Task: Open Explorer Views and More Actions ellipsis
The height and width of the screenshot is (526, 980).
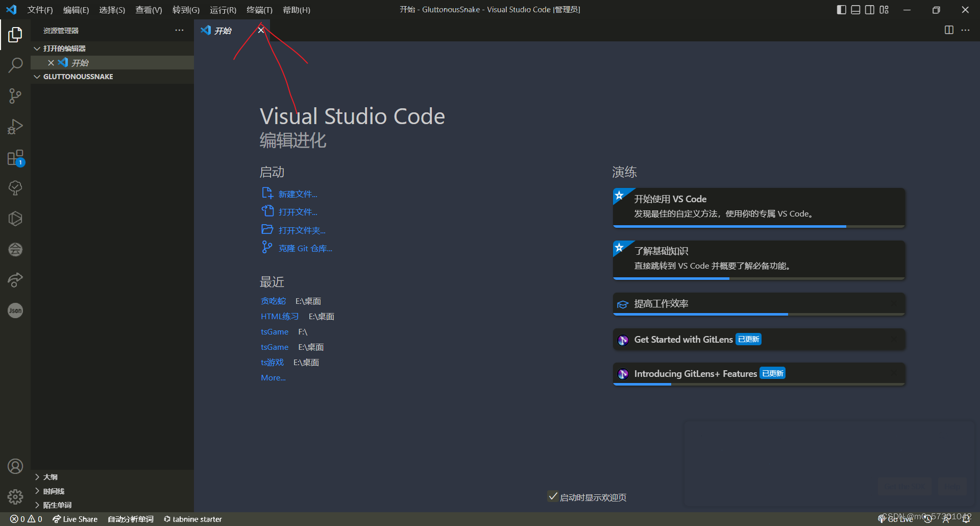Action: point(179,30)
